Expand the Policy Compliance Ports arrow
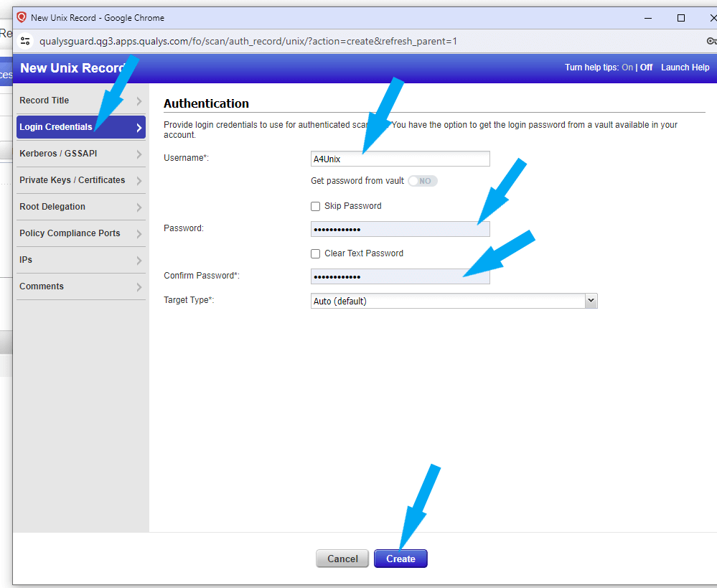The image size is (717, 588). [139, 233]
